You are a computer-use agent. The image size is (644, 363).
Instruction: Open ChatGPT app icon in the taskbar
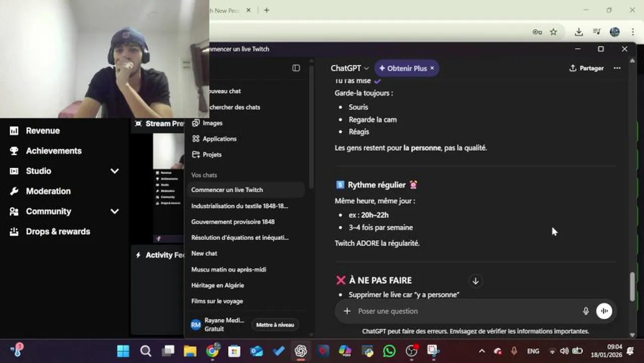[x=301, y=351]
